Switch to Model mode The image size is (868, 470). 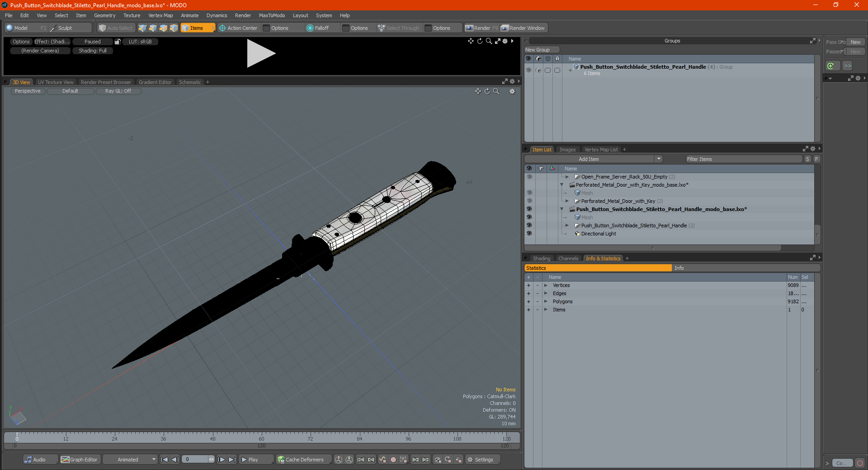click(x=26, y=28)
